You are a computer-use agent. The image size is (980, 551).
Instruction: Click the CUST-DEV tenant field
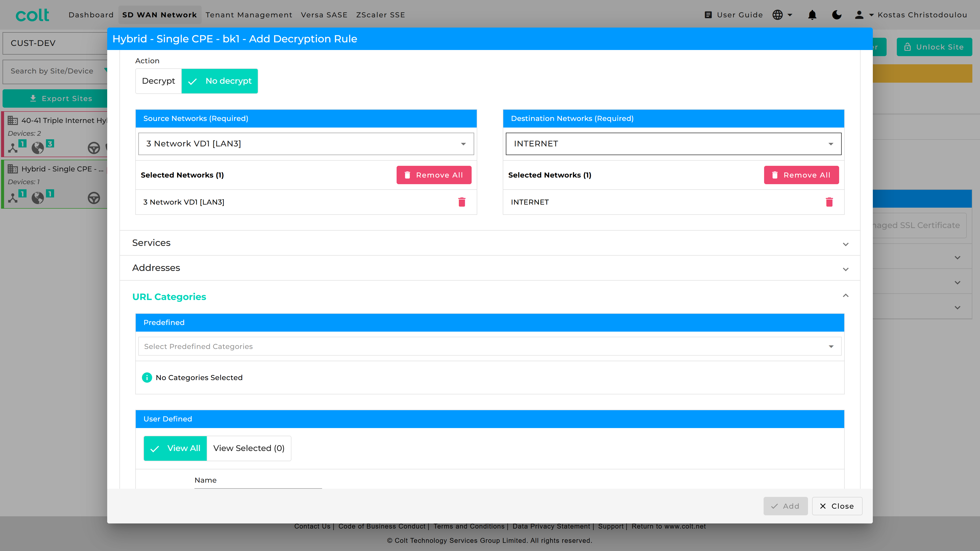point(55,43)
